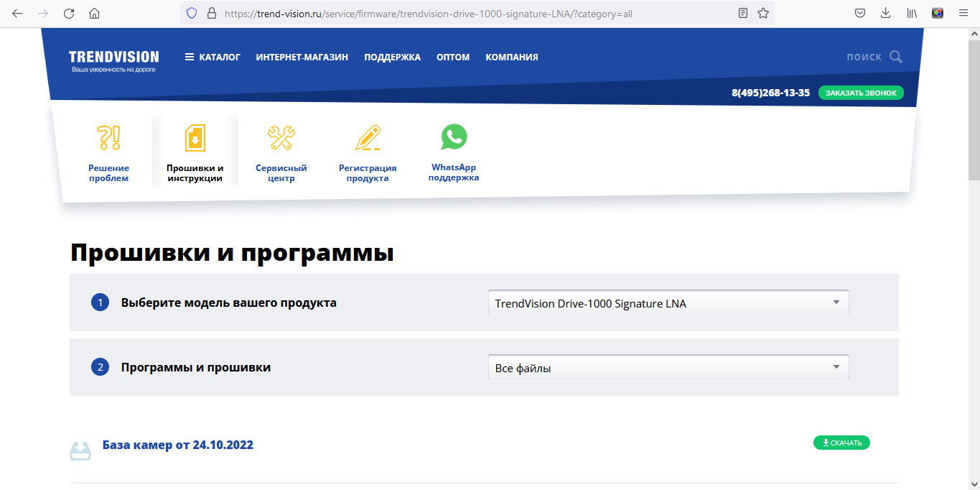Click the ЗАКАЗАТЬ ЗВОНОК button
The height and width of the screenshot is (490, 980).
point(861,93)
